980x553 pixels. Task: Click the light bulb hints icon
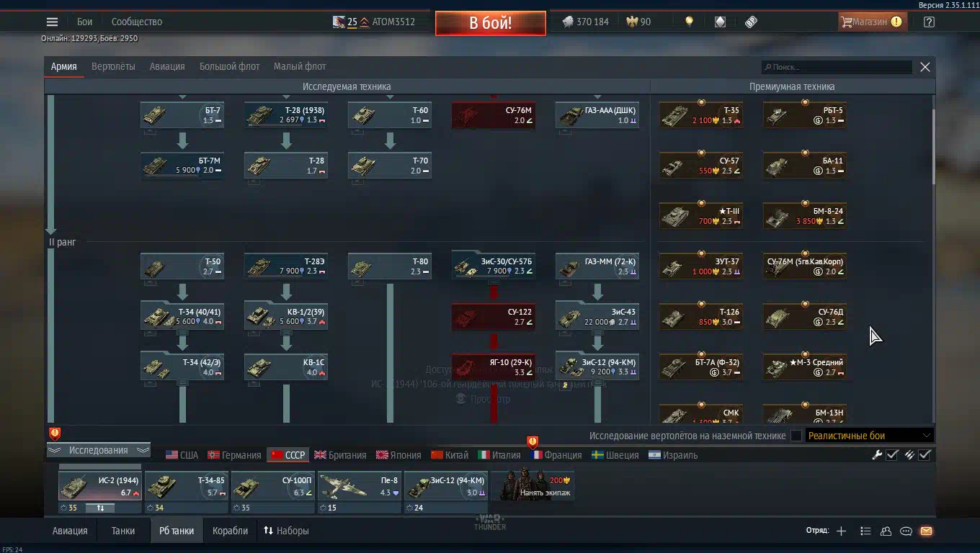689,22
